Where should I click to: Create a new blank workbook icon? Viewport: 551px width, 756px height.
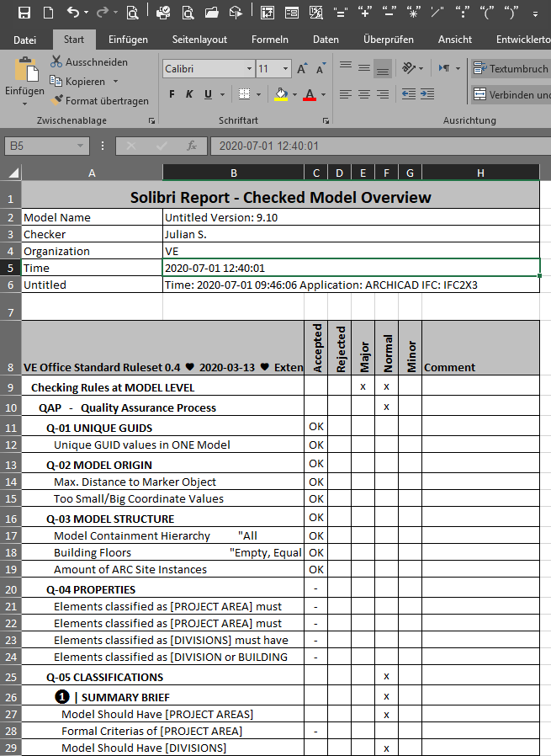coord(48,13)
